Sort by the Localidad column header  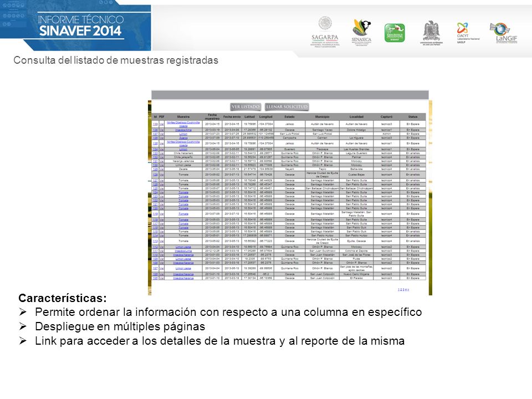click(356, 117)
